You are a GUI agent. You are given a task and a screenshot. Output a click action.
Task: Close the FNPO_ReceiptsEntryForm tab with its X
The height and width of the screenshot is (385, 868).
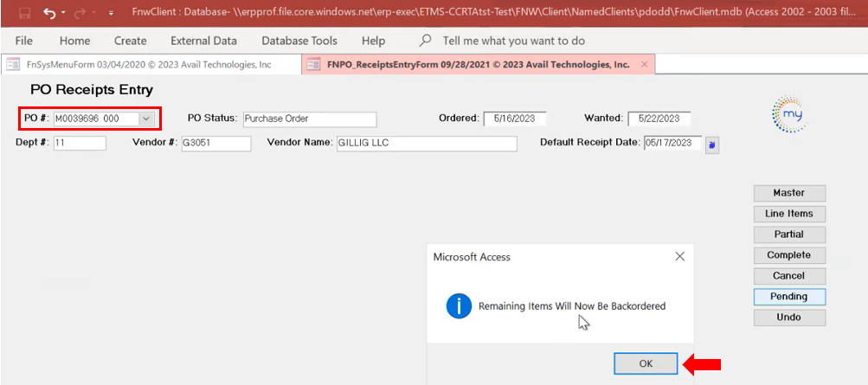643,65
